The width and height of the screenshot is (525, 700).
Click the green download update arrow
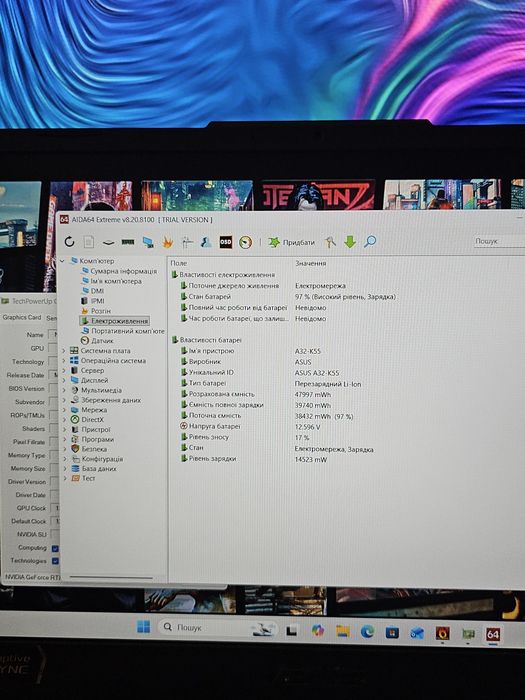click(350, 242)
